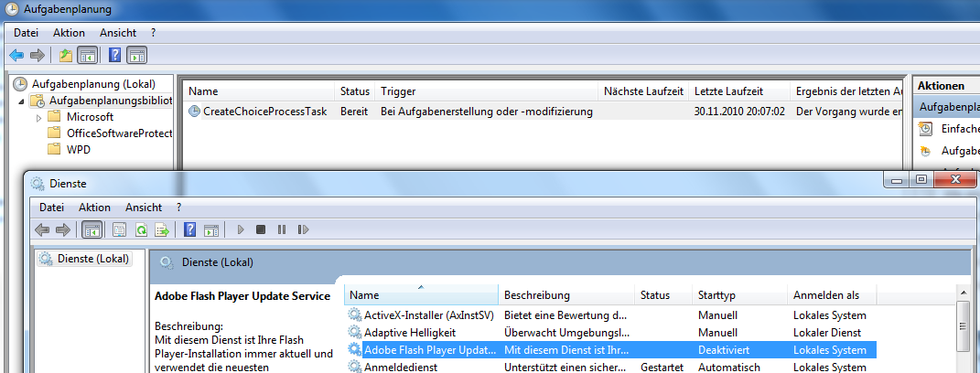This screenshot has width=980, height=373.
Task: Start the selected service
Action: [241, 229]
